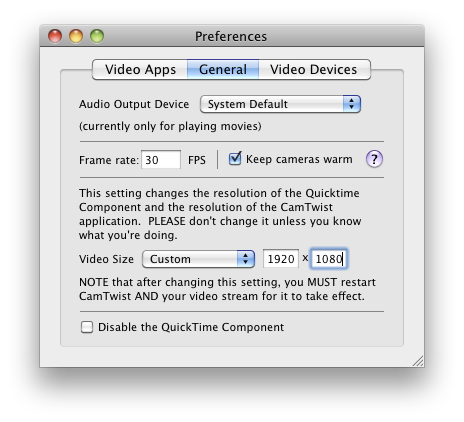Screen dimensions: 464x422
Task: Select the General tab
Action: pos(223,69)
